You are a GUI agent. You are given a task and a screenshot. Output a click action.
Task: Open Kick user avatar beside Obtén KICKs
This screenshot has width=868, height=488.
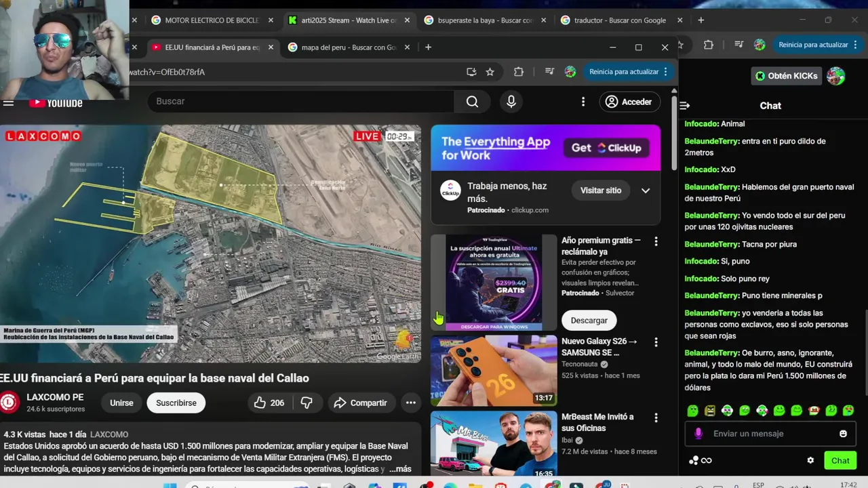tap(836, 76)
